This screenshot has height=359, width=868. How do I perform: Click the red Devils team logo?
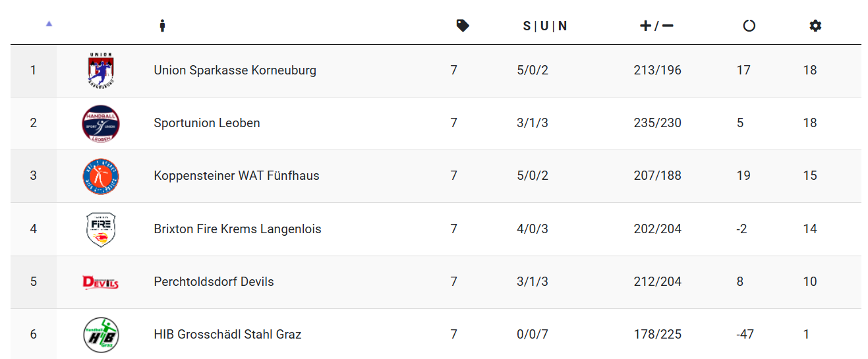pos(101,282)
